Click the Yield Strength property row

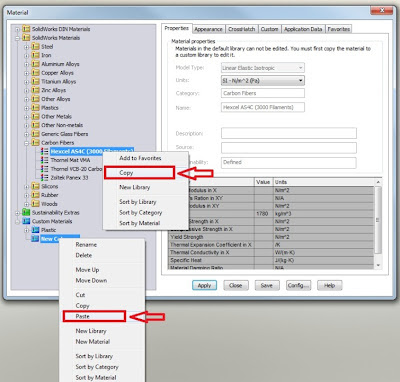(271, 237)
